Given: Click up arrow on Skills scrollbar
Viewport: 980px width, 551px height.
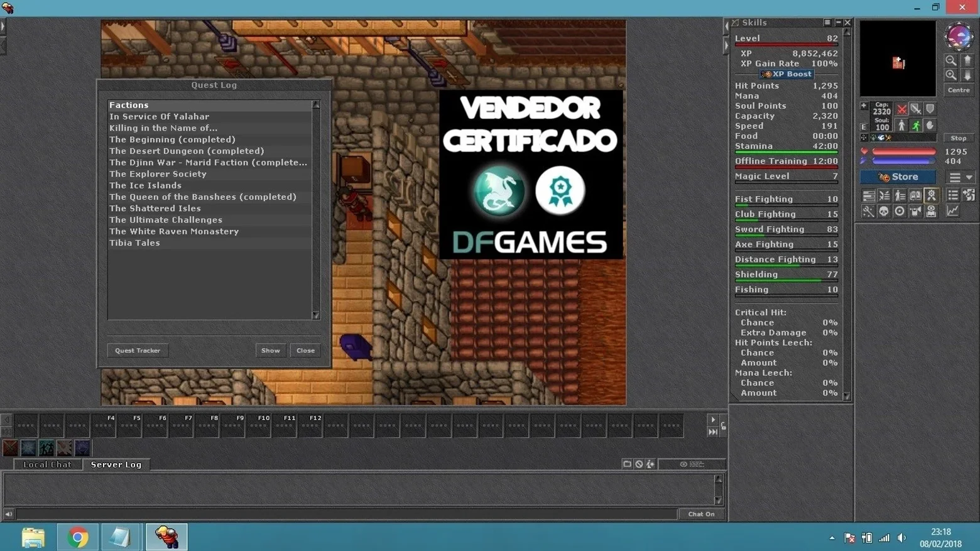Looking at the screenshot, I should (847, 33).
